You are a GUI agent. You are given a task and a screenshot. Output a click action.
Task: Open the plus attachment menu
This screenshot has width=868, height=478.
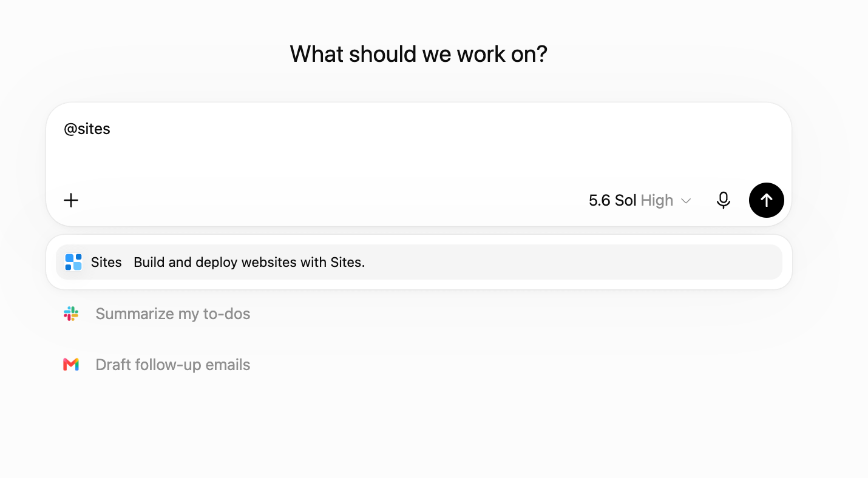coord(71,200)
